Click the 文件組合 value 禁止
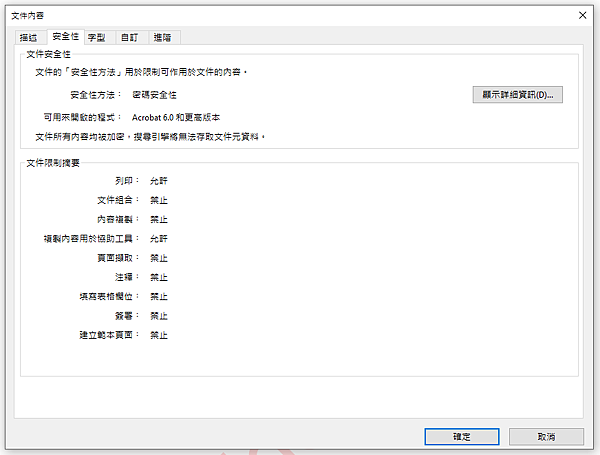 (x=159, y=200)
